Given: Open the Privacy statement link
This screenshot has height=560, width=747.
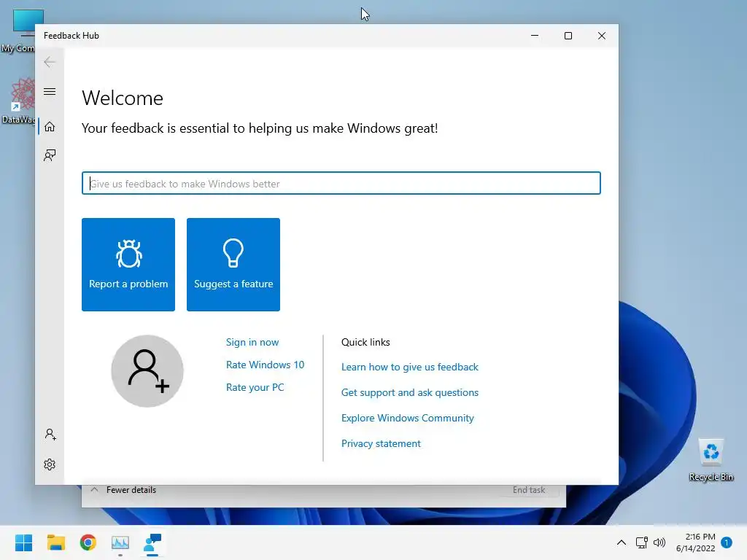Looking at the screenshot, I should [381, 444].
